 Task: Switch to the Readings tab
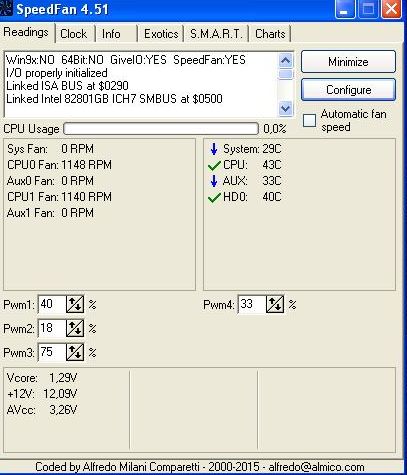pyautogui.click(x=26, y=33)
